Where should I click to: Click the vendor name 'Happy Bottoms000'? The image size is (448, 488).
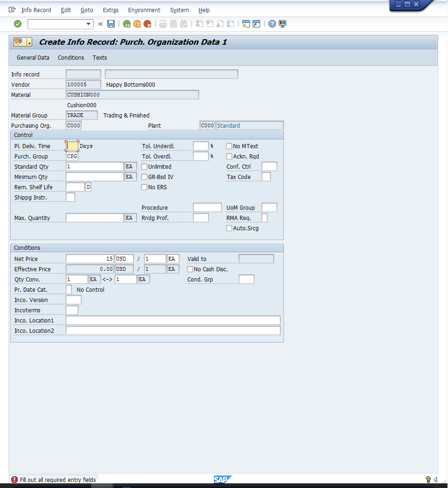[130, 84]
